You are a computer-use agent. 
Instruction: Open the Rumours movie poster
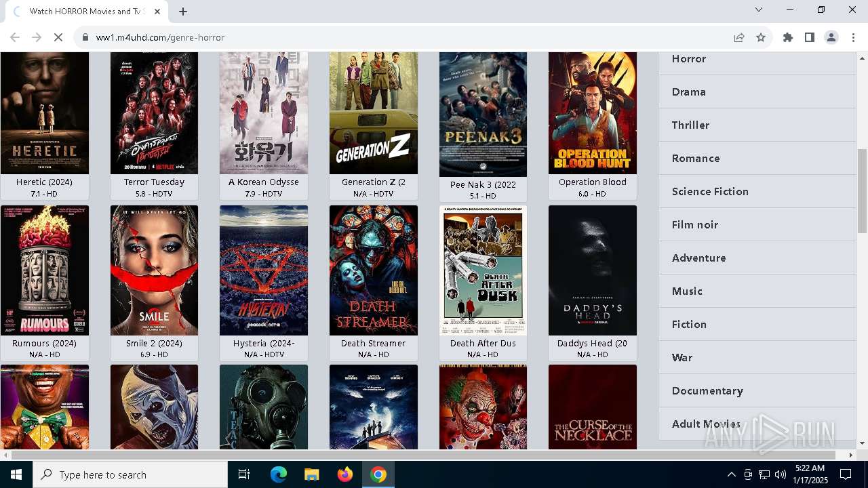[x=45, y=270]
